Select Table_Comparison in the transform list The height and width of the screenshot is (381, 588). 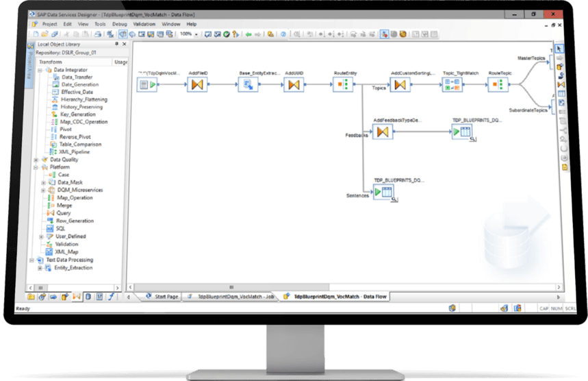[80, 145]
